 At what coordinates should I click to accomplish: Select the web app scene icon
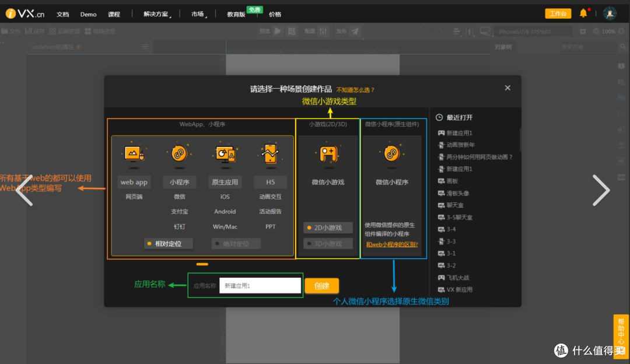[134, 154]
